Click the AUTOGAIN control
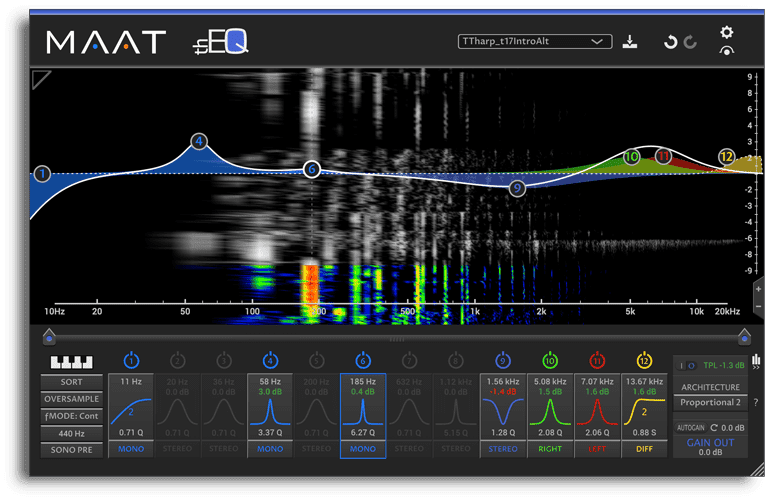The image size is (768, 500). pyautogui.click(x=691, y=428)
